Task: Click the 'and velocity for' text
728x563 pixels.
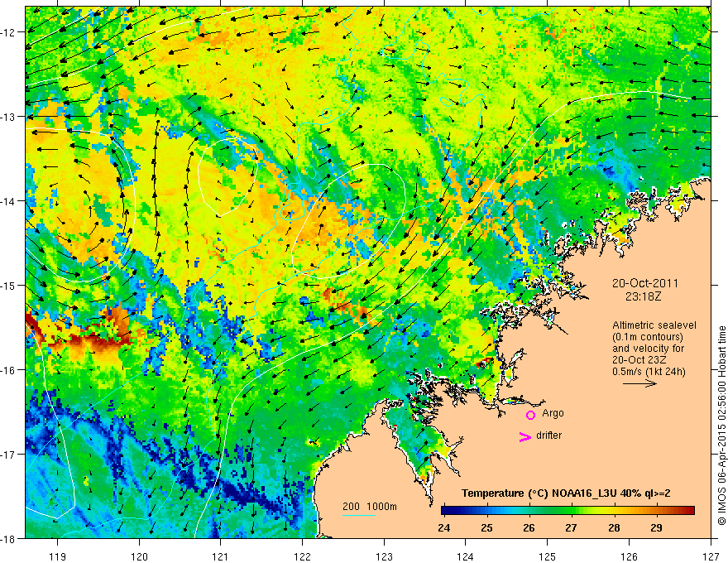Action: pyautogui.click(x=648, y=349)
